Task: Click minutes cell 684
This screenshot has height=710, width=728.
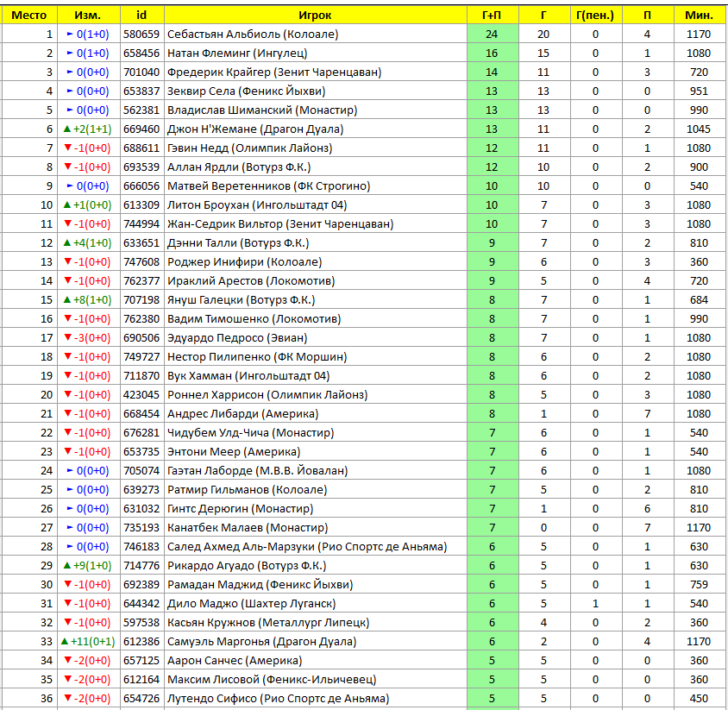Action: (700, 300)
